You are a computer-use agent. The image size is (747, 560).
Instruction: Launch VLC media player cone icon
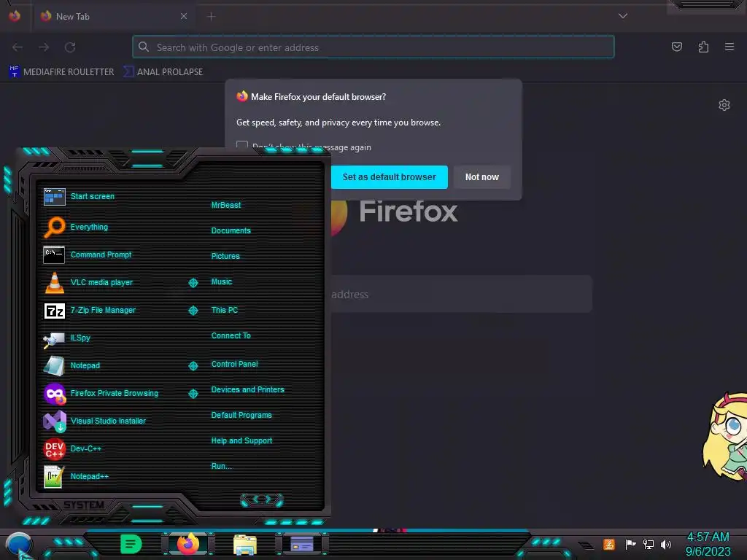(54, 282)
